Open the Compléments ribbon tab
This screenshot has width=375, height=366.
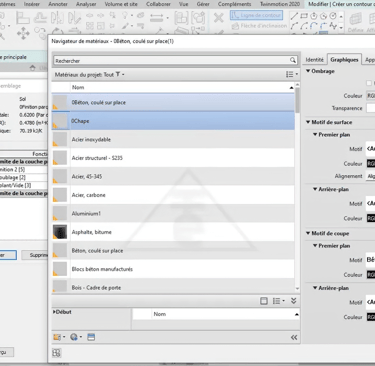(235, 4)
